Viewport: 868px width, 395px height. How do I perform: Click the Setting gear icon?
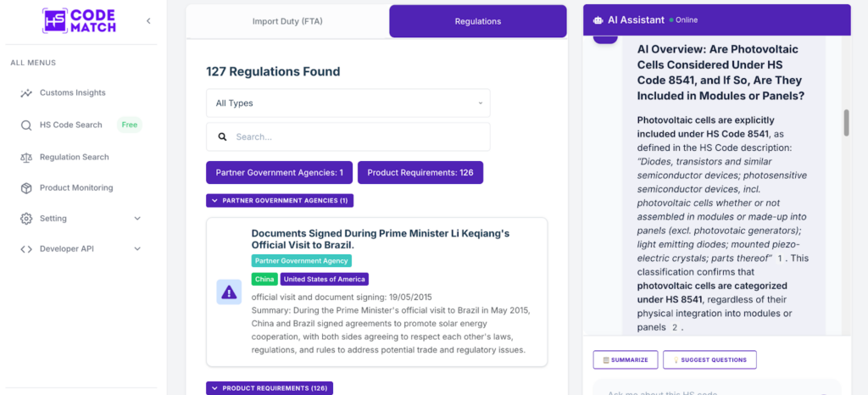pyautogui.click(x=25, y=219)
